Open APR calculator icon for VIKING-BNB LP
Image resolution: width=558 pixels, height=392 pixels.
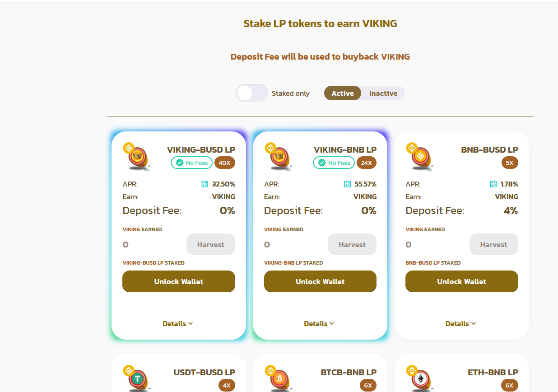click(x=347, y=184)
